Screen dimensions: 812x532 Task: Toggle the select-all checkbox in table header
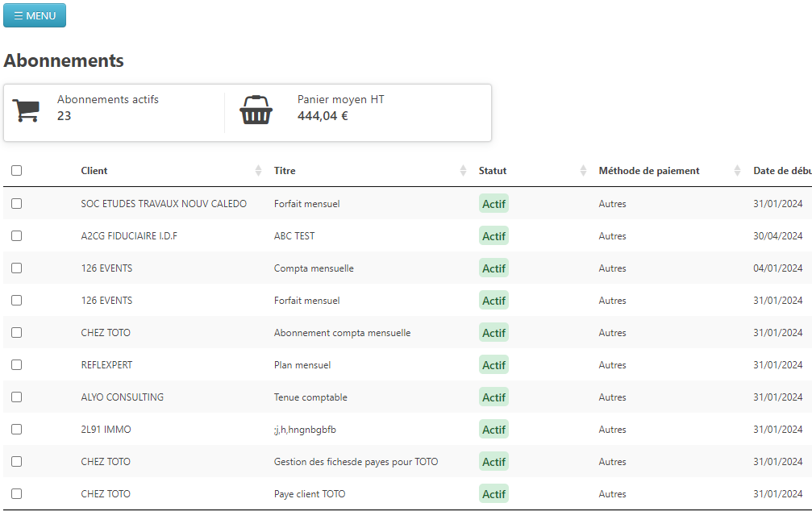(17, 171)
